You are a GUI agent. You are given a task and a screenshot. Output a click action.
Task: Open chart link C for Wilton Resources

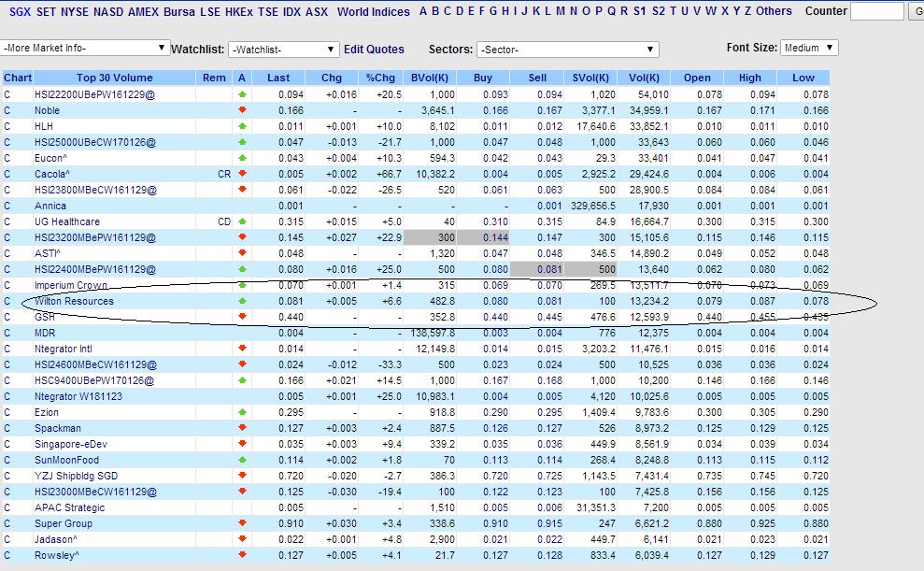point(7,302)
